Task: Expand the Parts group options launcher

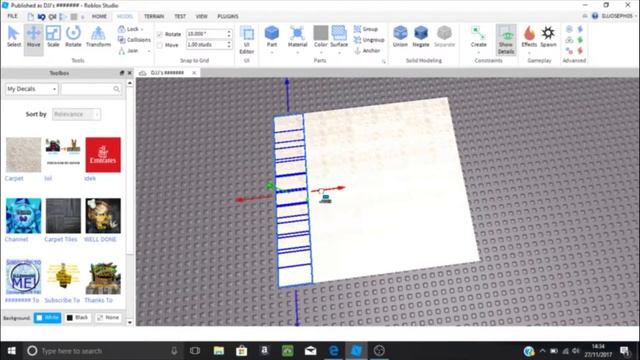Action: [x=384, y=61]
